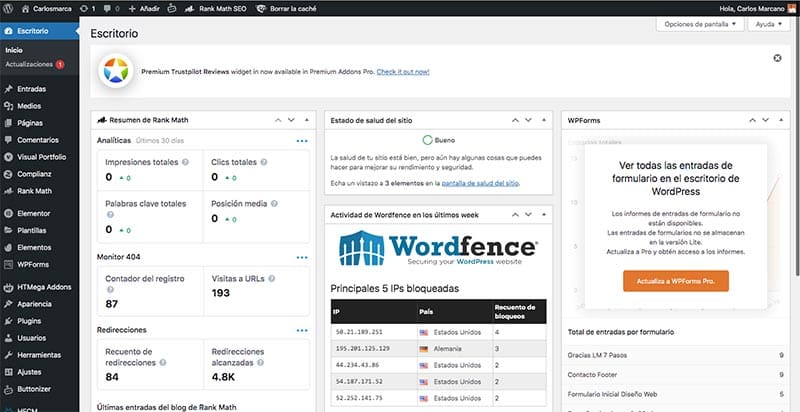Click Actualiza a WPForms Pro button
The image size is (800, 412).
[x=676, y=281]
